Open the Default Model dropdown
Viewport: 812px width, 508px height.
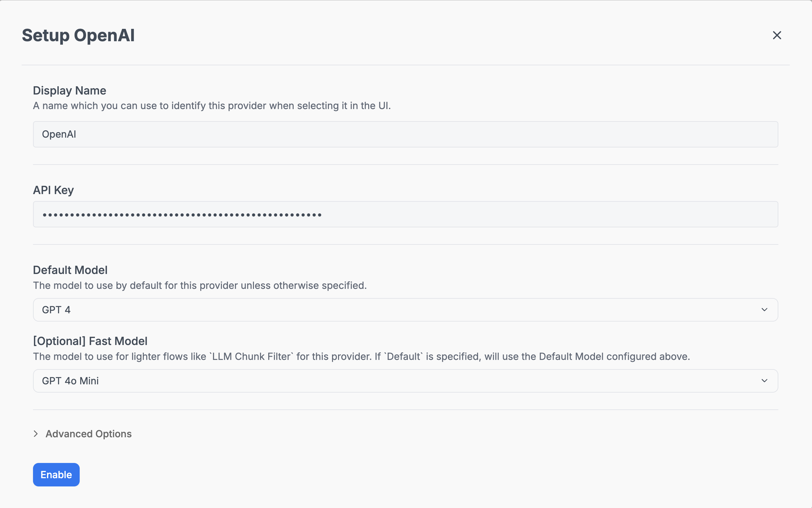(405, 309)
